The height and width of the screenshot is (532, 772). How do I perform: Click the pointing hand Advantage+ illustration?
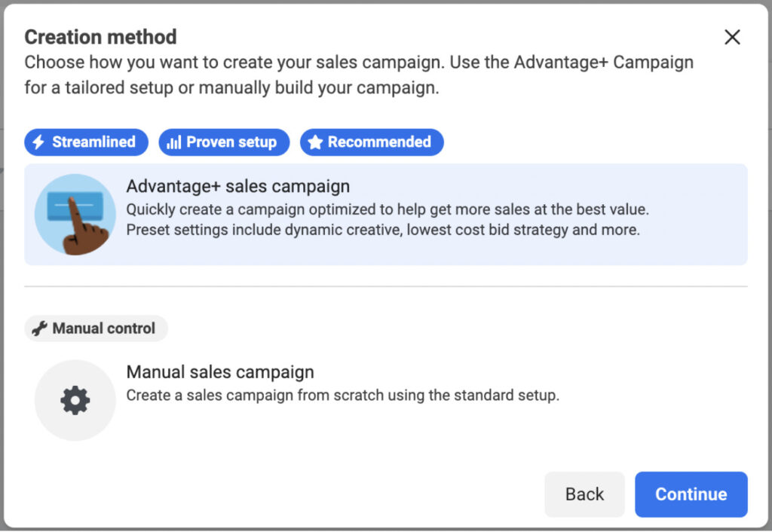coord(75,214)
